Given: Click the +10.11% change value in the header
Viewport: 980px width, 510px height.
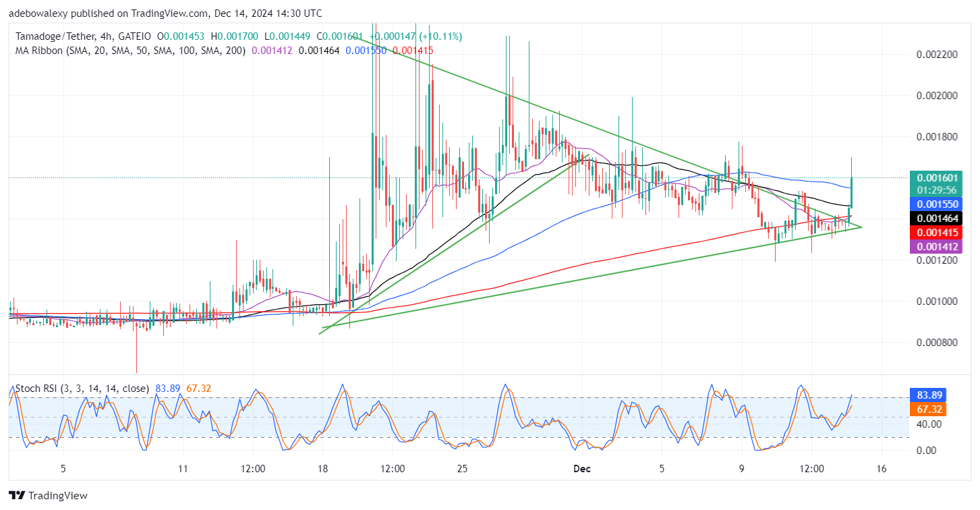Looking at the screenshot, I should tap(441, 36).
